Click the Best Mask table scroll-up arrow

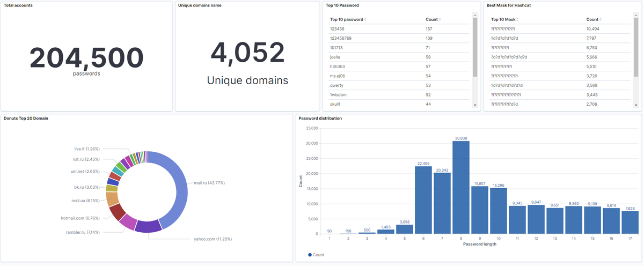(636, 16)
